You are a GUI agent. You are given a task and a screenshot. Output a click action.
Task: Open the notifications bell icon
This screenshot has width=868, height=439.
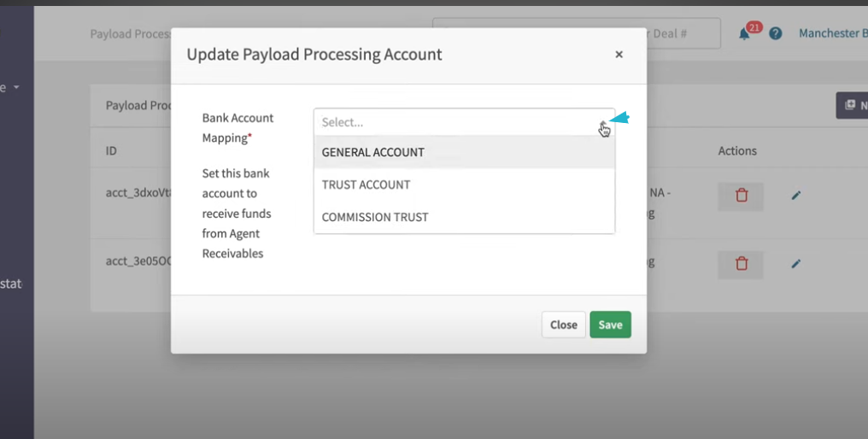pos(744,34)
